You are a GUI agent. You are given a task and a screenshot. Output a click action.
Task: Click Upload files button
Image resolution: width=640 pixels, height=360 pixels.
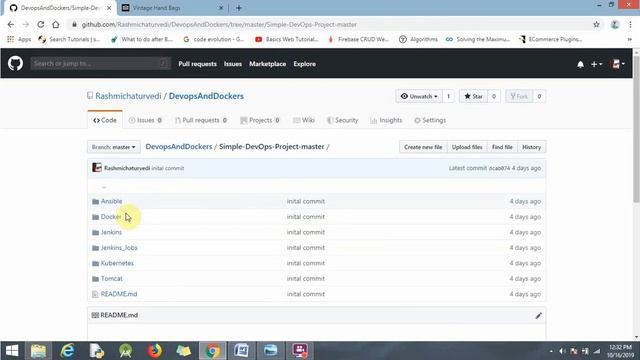pyautogui.click(x=467, y=147)
